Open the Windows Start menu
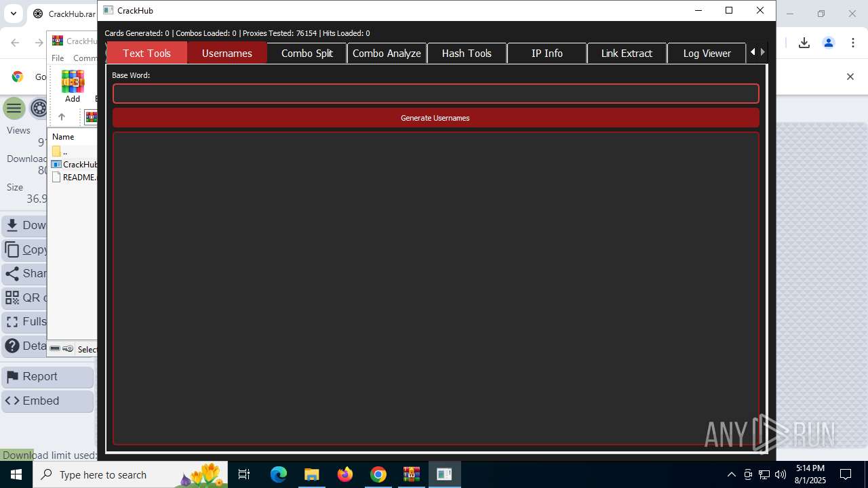The width and height of the screenshot is (868, 488). pyautogui.click(x=16, y=474)
